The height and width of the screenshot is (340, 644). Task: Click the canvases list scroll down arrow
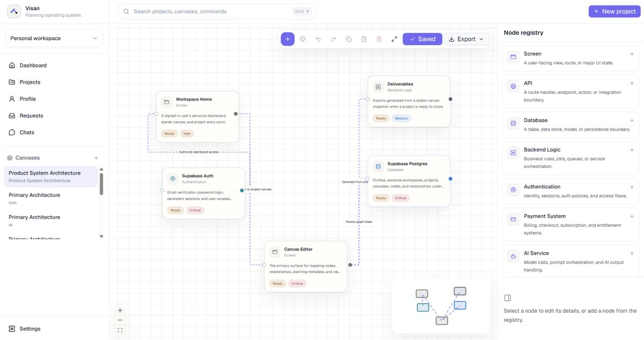click(x=101, y=236)
